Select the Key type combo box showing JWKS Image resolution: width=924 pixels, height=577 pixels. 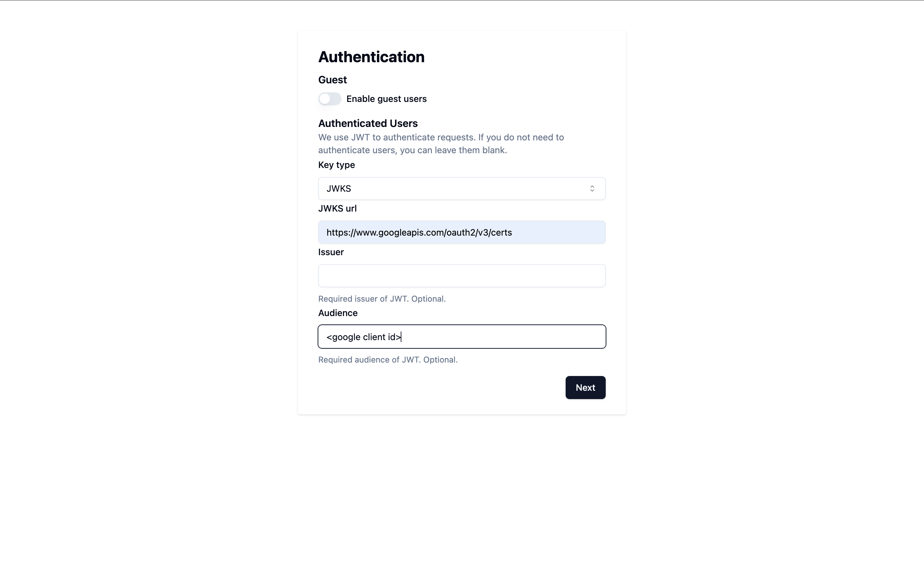pos(461,188)
